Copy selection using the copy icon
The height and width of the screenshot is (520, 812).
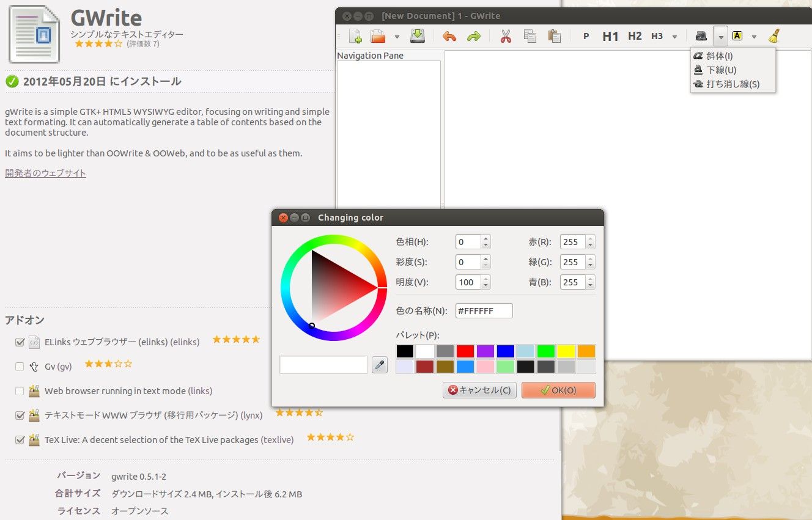point(530,36)
